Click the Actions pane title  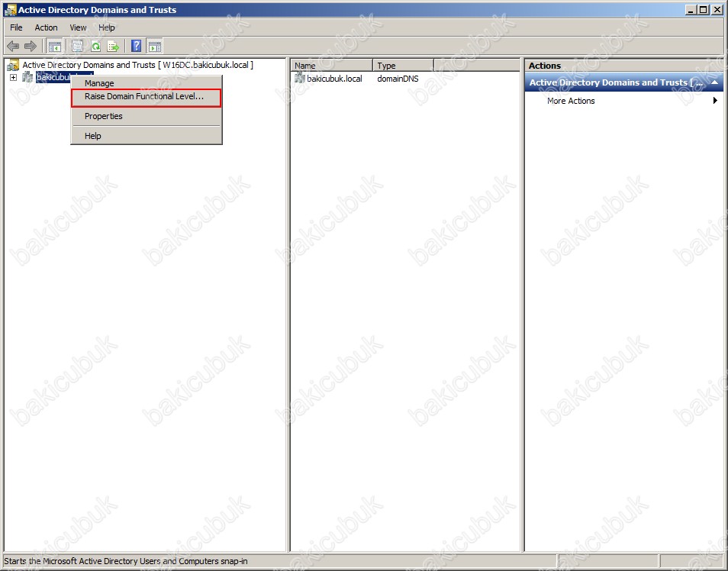point(545,66)
